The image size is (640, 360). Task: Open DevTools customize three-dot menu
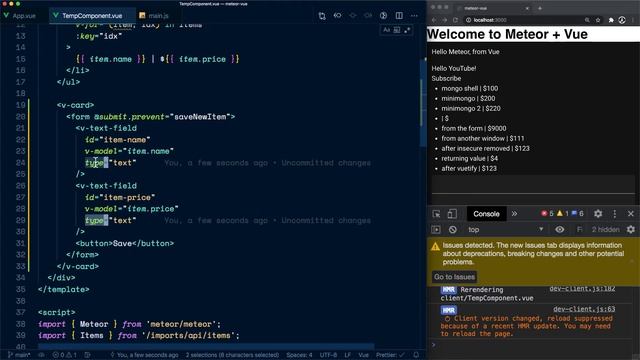point(615,213)
